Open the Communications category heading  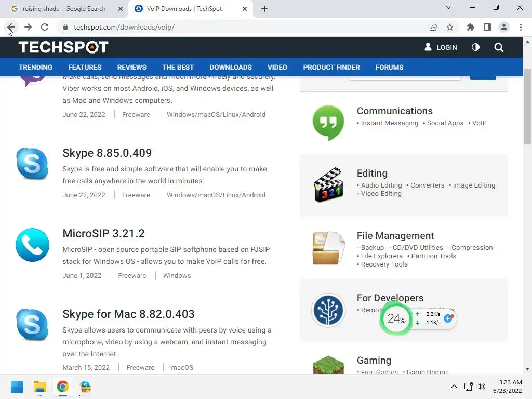pos(395,111)
